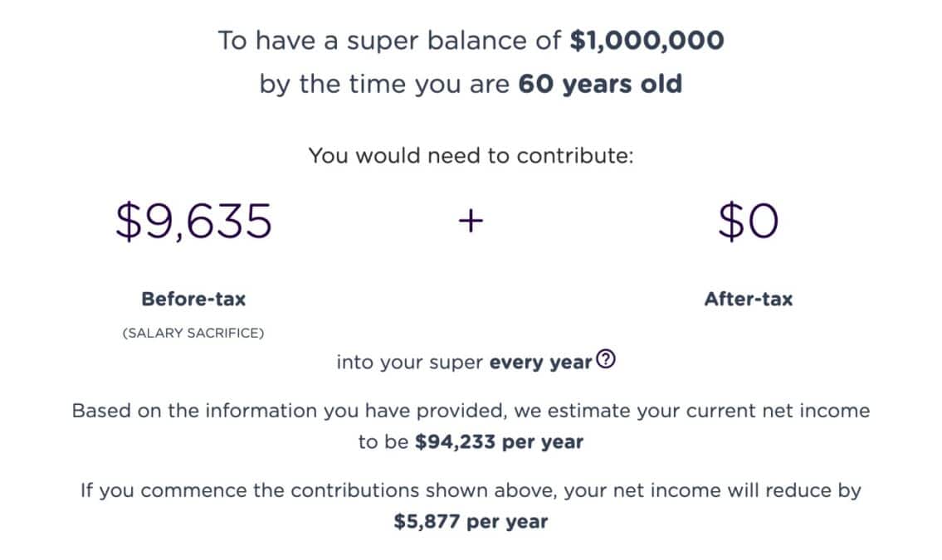Click 'To have a super balance of' heading
942x560 pixels.
click(390, 41)
